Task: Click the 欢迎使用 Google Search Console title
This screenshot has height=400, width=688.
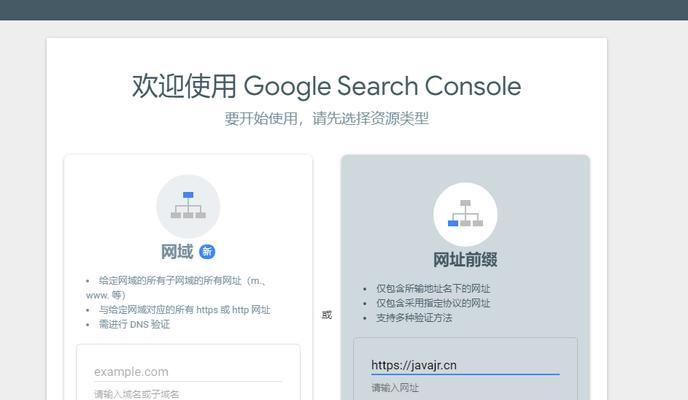Action: 326,86
